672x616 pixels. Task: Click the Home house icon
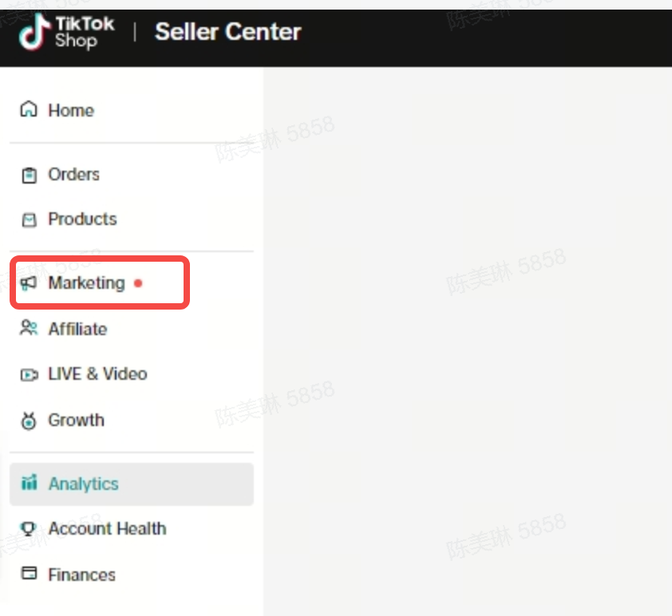(x=29, y=109)
